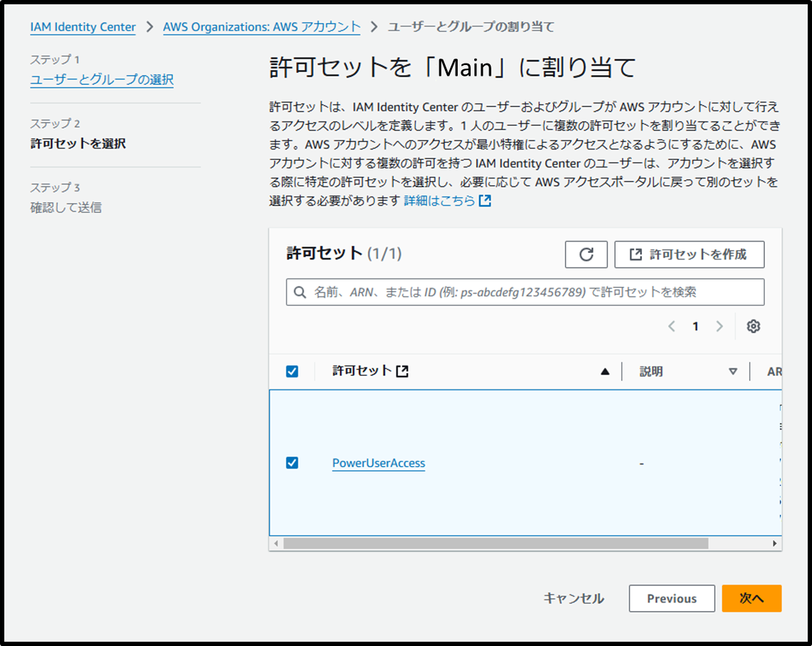Image resolution: width=812 pixels, height=646 pixels.
Task: Go back to ユーザーとグループの選択 step
Action: pyautogui.click(x=101, y=80)
